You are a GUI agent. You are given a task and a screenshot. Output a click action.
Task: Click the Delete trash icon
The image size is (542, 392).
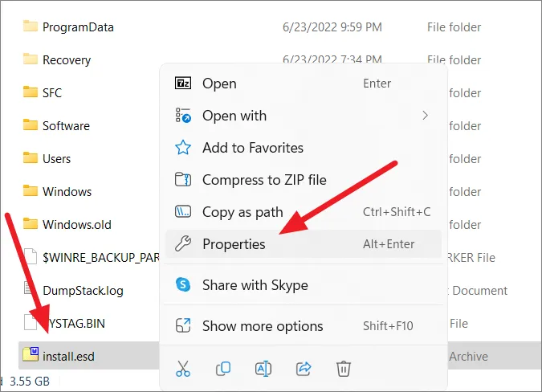tap(344, 369)
